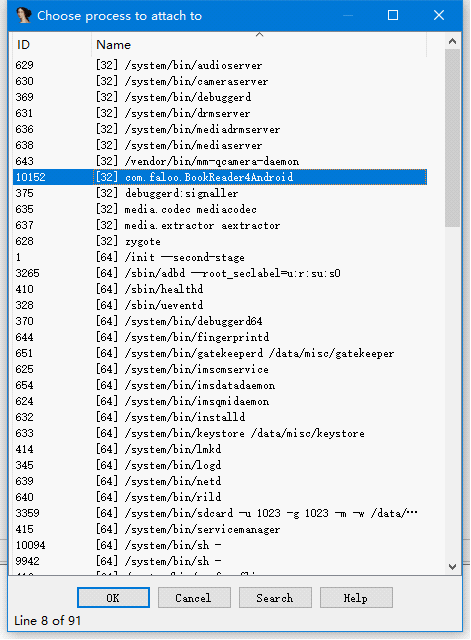This screenshot has width=471, height=640.
Task: Click the scroll up arrow
Action: (452, 41)
